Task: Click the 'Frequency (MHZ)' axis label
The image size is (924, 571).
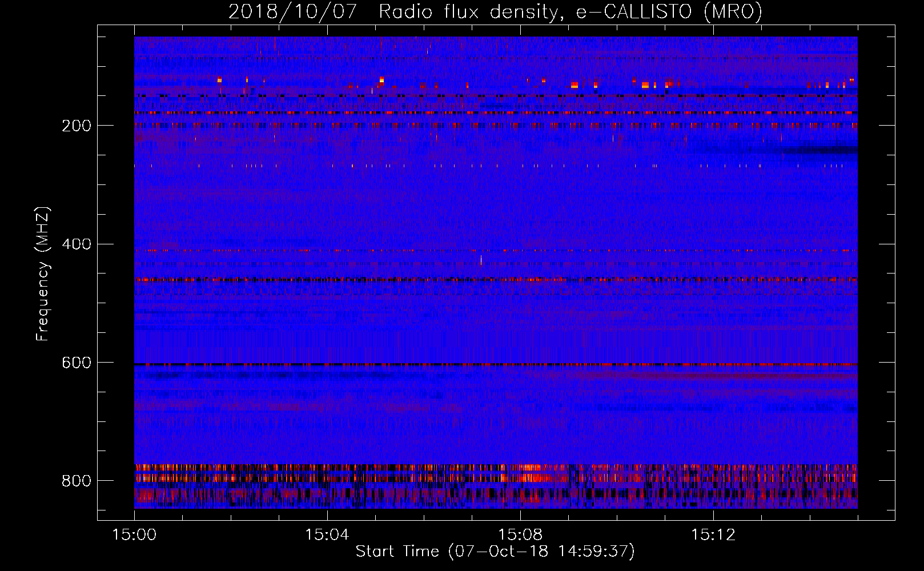Action: click(43, 274)
